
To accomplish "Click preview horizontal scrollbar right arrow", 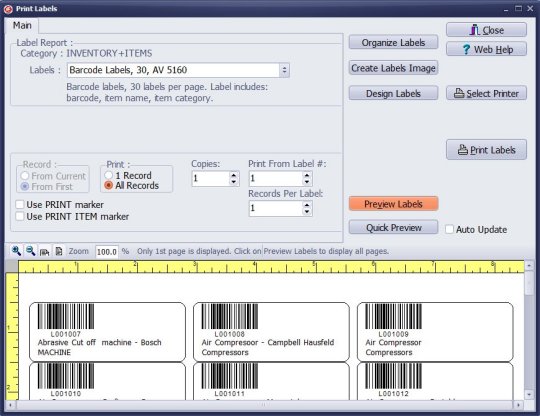I will click(518, 405).
